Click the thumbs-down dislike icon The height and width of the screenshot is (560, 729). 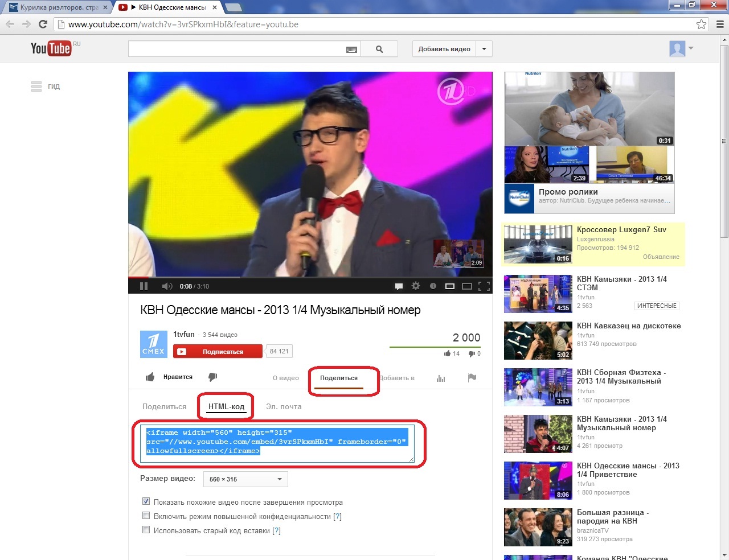tap(212, 377)
